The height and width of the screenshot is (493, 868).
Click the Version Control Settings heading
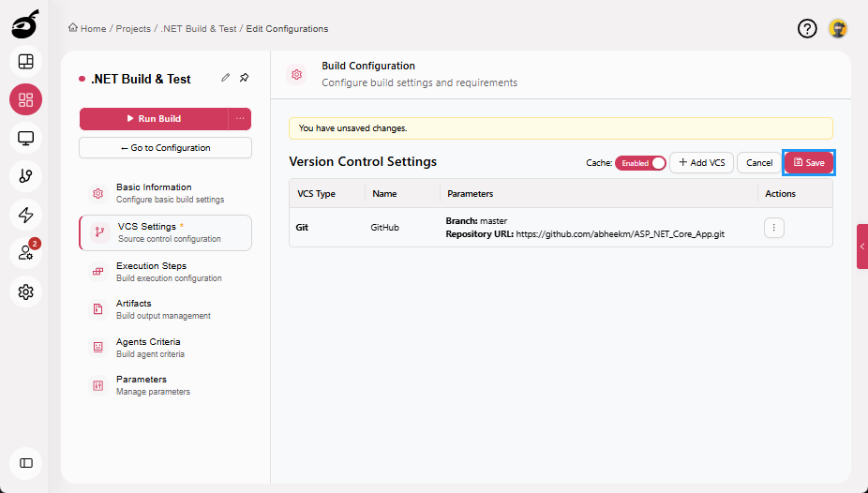[x=363, y=161]
